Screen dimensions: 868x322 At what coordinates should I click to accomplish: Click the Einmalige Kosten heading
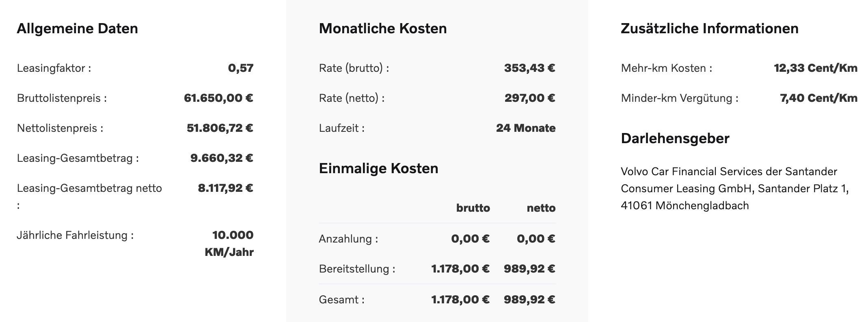(378, 169)
